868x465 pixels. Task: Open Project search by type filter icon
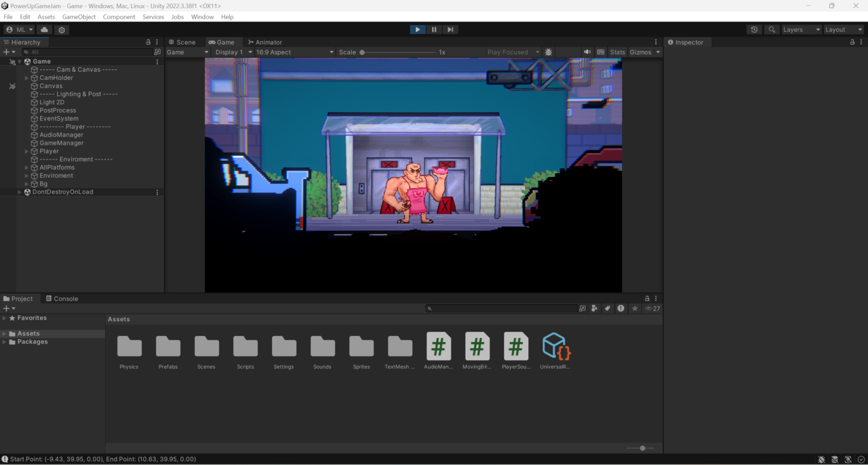point(595,309)
